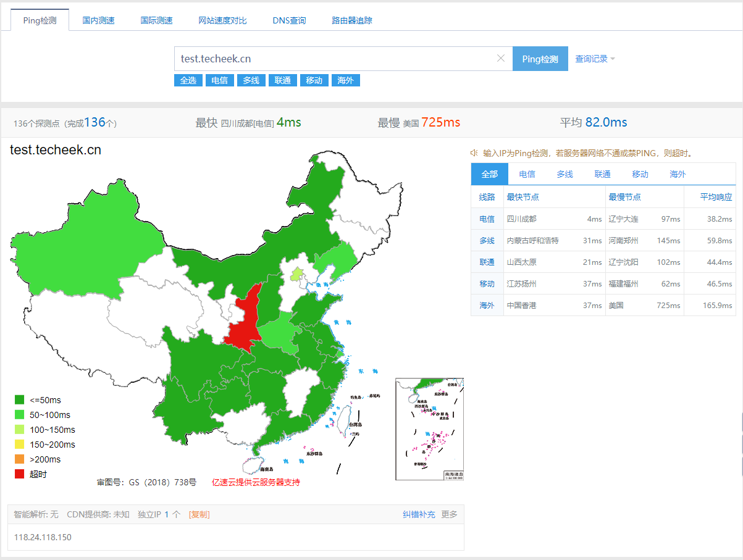Click the 复制 link to copy IP
Viewport: 743px width, 560px height.
tap(199, 514)
